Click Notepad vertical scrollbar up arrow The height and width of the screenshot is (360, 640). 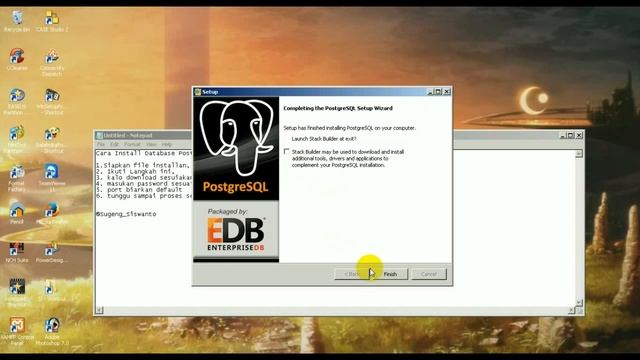click(579, 154)
